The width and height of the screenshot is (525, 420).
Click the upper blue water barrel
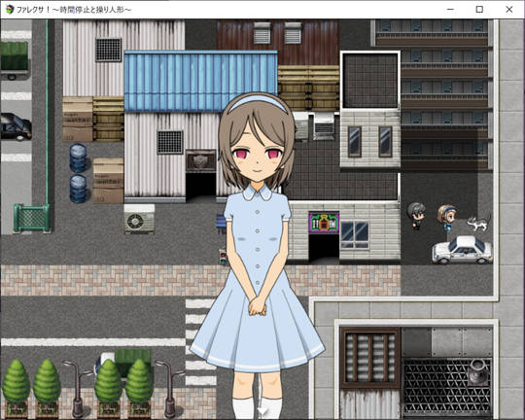pos(78,157)
